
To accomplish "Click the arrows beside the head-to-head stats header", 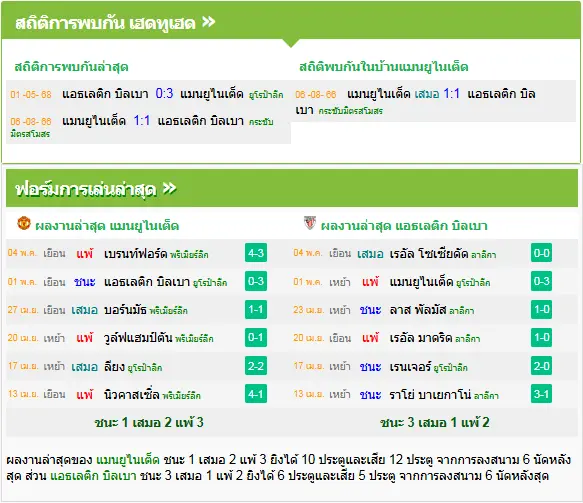I will coord(209,22).
